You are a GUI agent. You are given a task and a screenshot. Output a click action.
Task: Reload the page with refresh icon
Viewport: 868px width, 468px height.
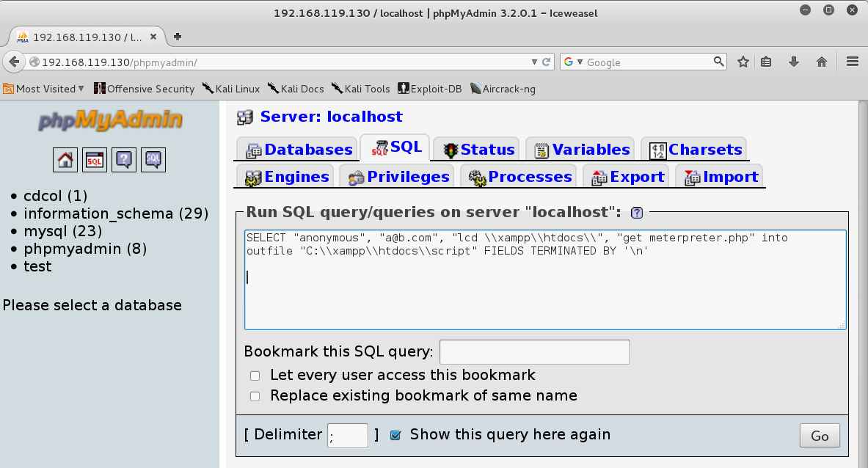click(546, 62)
